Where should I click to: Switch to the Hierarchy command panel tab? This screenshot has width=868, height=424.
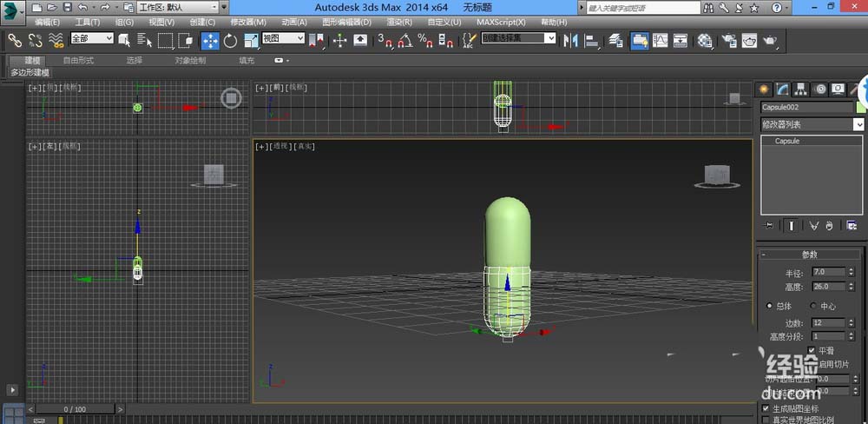[x=800, y=89]
